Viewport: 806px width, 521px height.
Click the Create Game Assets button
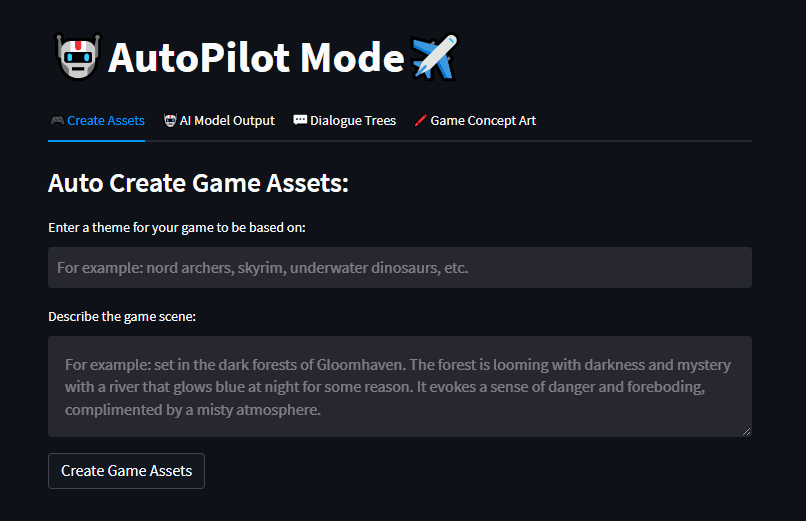[126, 471]
